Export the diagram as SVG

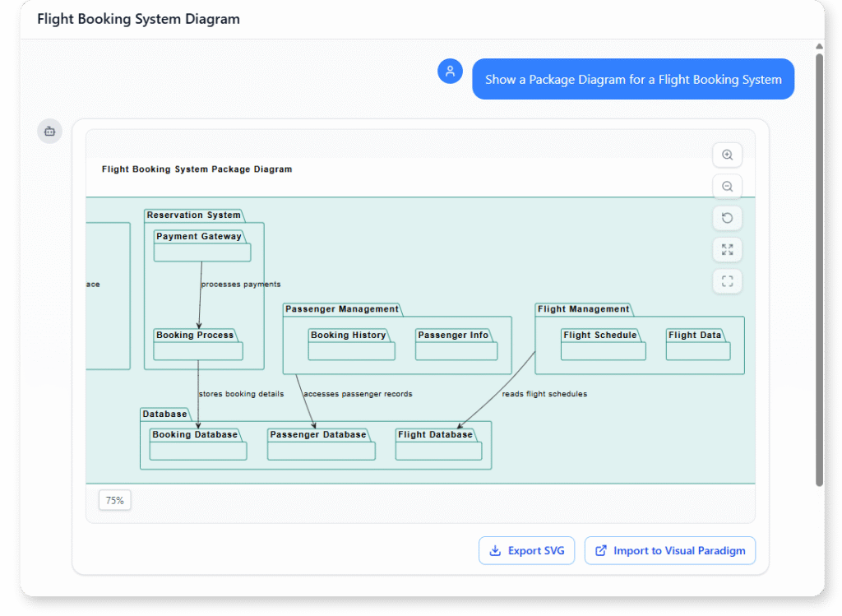526,550
